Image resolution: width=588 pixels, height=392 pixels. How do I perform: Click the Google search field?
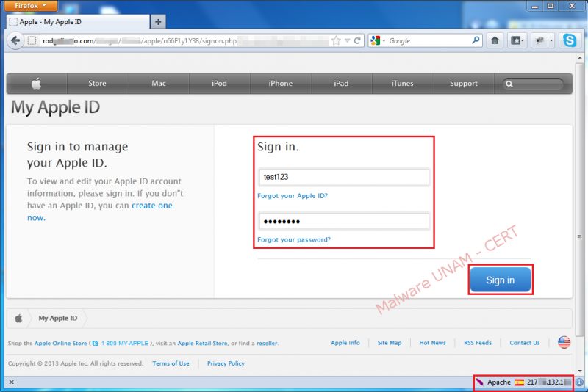(x=429, y=41)
